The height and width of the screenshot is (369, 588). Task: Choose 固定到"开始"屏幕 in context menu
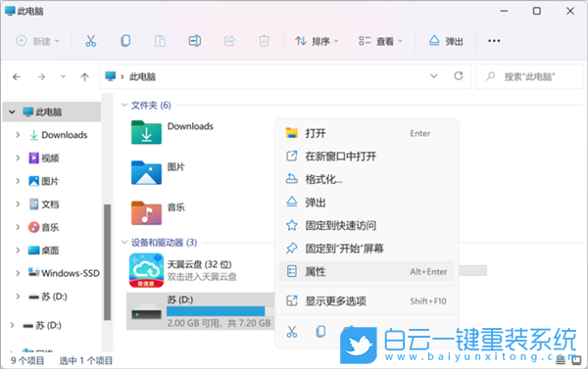(x=367, y=248)
